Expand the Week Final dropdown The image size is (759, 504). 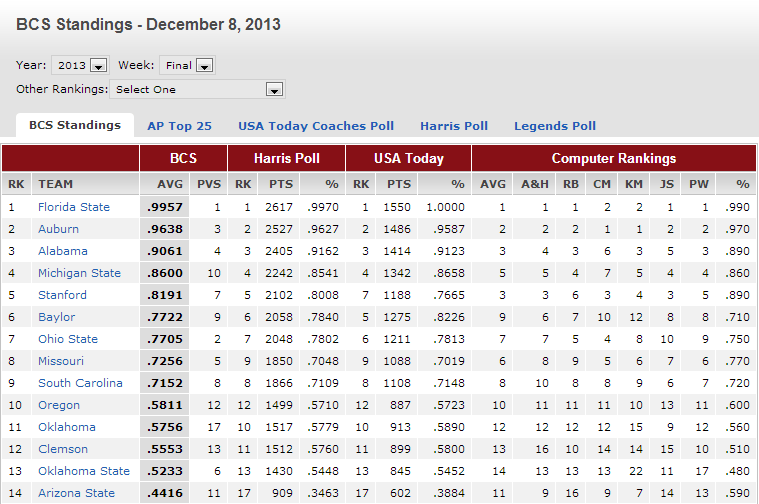pos(187,65)
